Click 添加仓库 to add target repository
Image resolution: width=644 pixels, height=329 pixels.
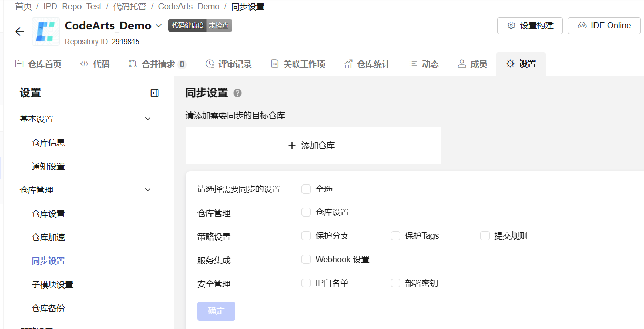click(314, 146)
